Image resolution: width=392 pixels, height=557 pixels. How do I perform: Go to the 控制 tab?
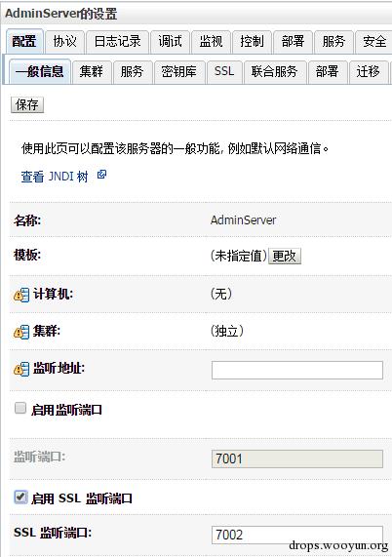point(253,42)
